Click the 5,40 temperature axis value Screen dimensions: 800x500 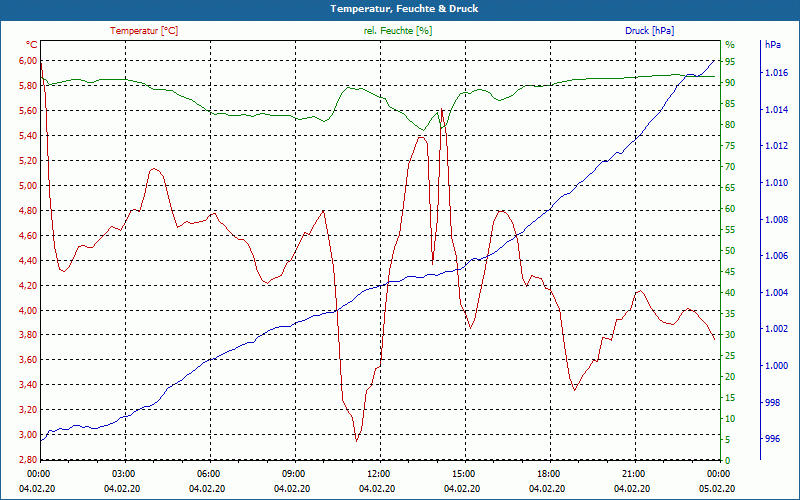[28, 136]
